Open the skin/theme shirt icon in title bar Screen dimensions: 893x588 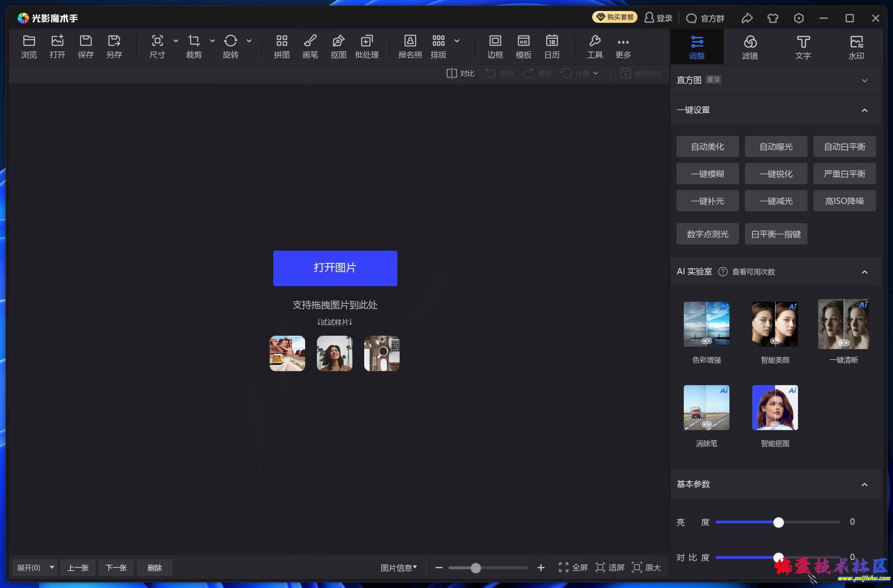pos(773,18)
